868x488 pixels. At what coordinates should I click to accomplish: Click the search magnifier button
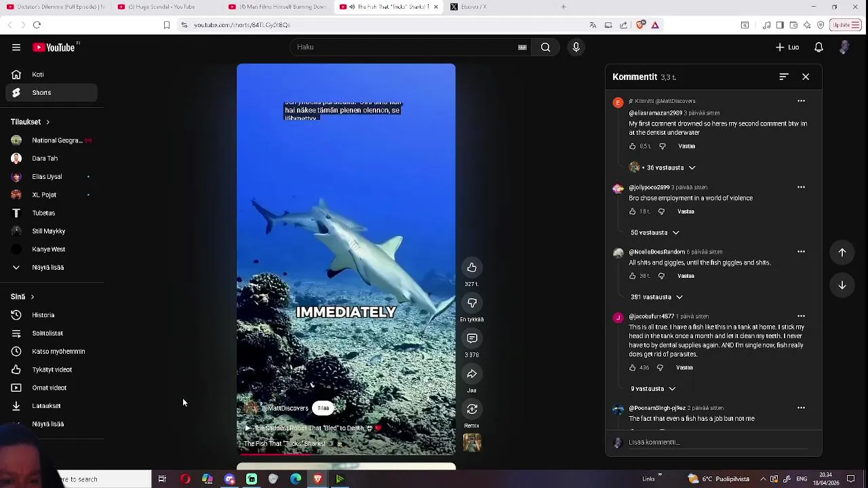(545, 47)
